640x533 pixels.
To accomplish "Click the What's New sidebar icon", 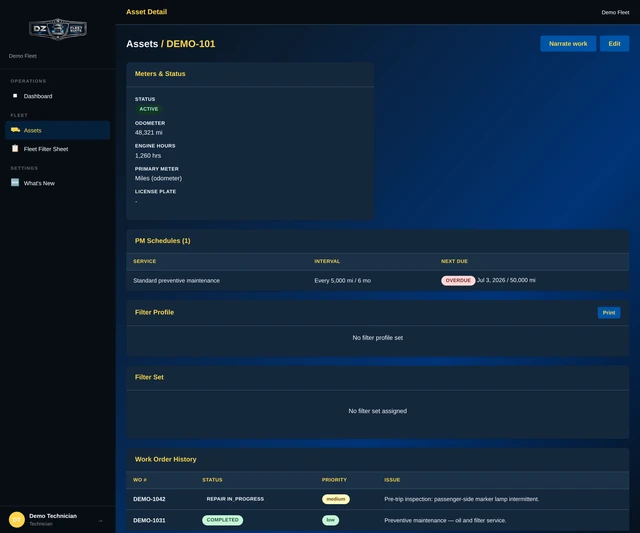I will (x=15, y=182).
